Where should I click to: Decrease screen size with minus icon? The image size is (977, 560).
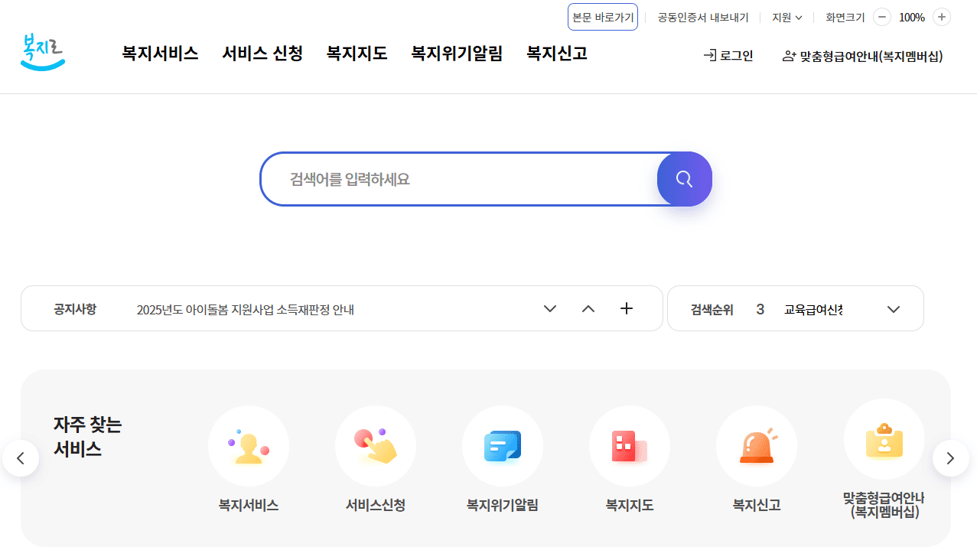[882, 17]
